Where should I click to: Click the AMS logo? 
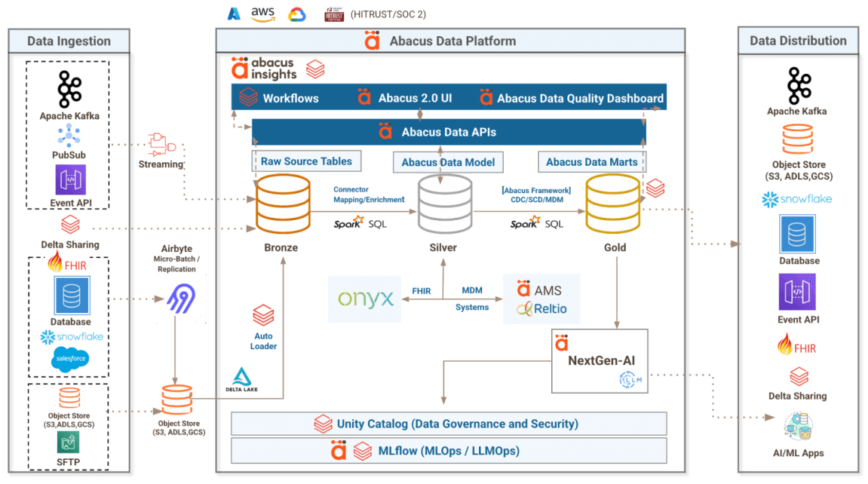pos(540,289)
